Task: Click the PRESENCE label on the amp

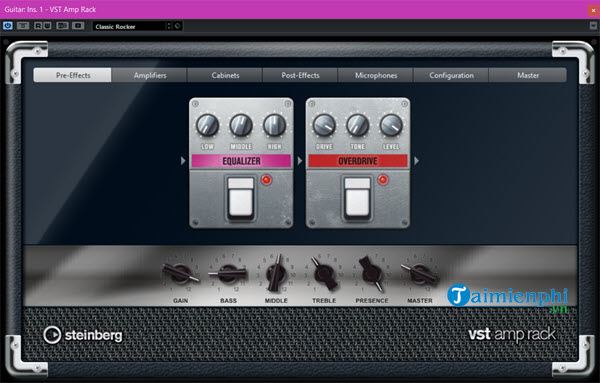Action: [x=372, y=301]
